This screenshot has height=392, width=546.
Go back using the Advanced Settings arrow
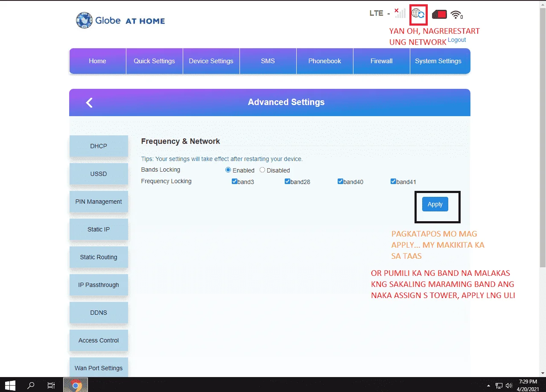coord(89,102)
